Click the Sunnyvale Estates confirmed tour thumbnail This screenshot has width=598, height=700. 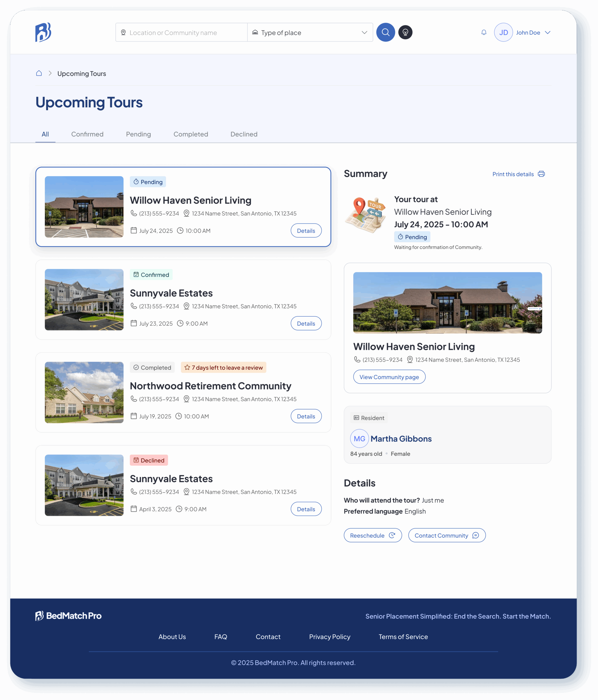tap(84, 300)
